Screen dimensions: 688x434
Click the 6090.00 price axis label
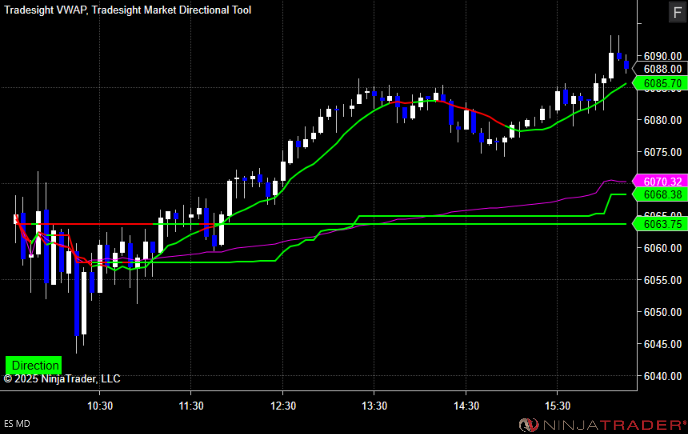(x=663, y=56)
